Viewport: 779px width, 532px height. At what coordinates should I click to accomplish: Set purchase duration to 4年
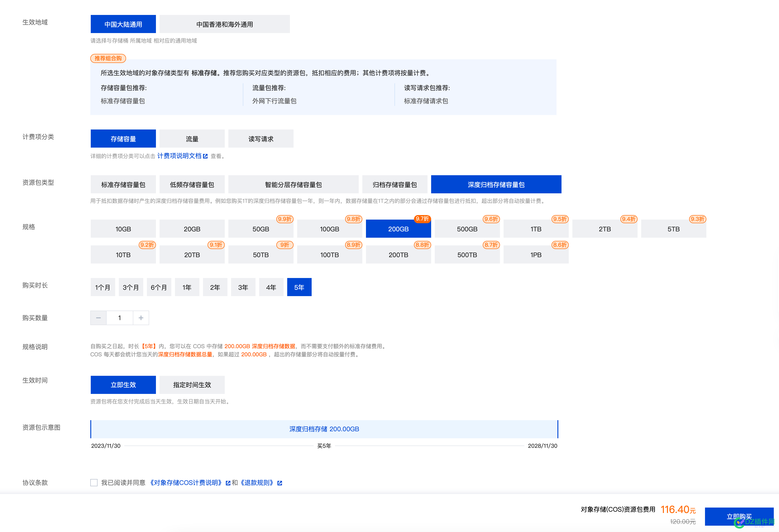271,287
